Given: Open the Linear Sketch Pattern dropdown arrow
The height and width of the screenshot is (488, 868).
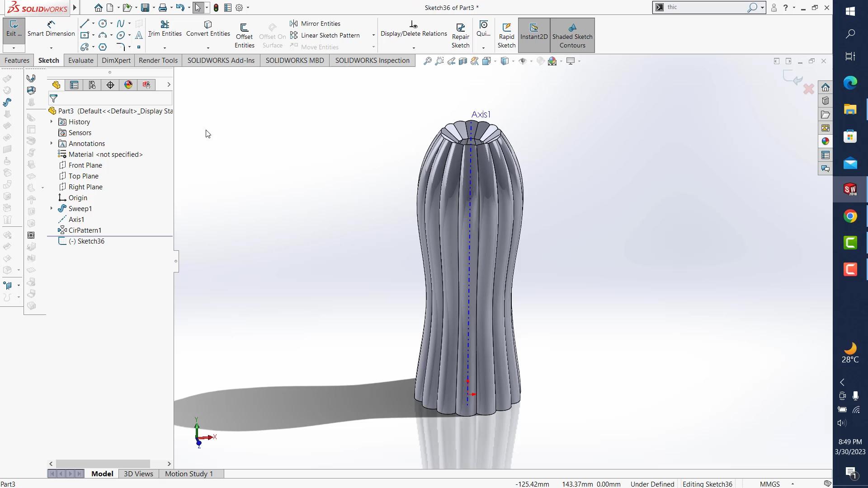Looking at the screenshot, I should [373, 35].
